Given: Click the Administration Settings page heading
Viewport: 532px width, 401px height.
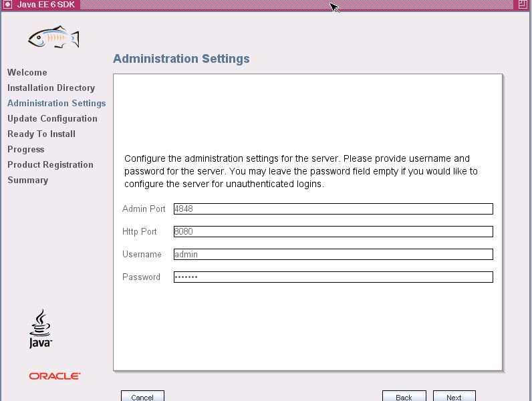Looking at the screenshot, I should [181, 58].
